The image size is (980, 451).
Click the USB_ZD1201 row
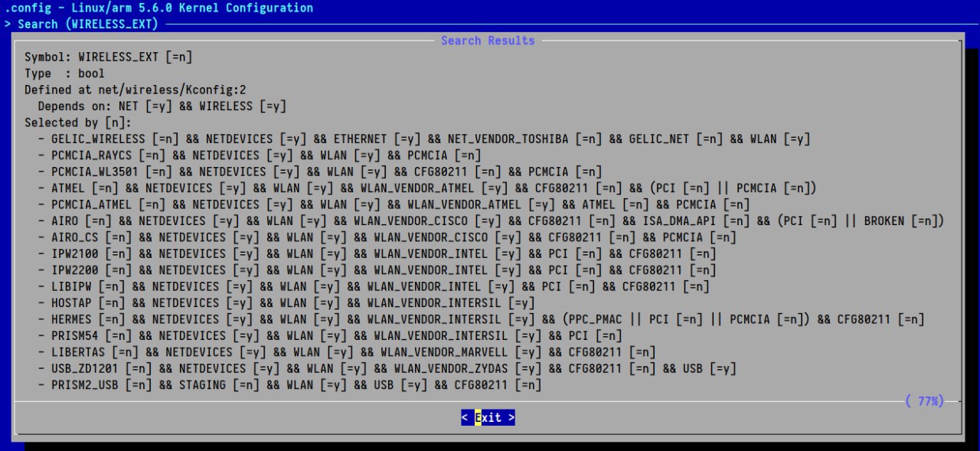point(387,368)
